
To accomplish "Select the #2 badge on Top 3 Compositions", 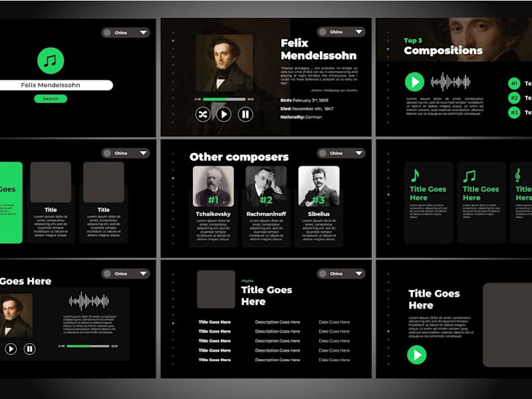I will (514, 98).
